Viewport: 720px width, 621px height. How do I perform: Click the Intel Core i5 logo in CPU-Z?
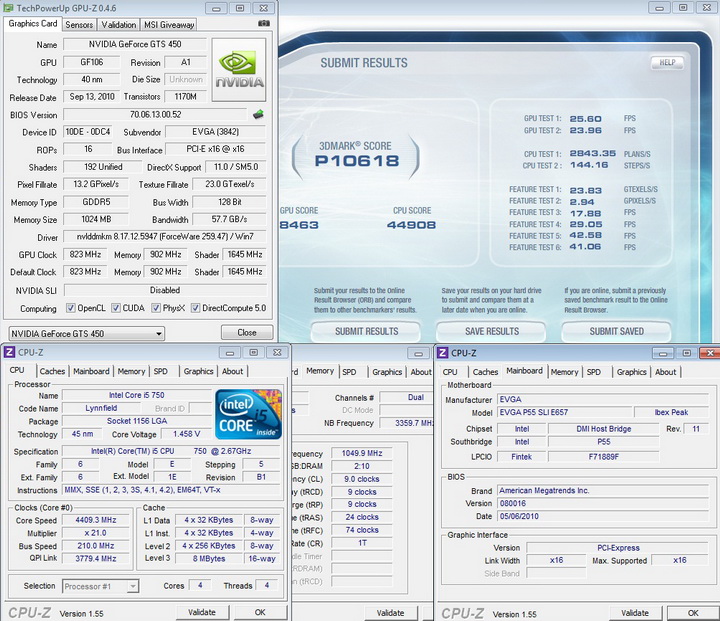pyautogui.click(x=248, y=414)
